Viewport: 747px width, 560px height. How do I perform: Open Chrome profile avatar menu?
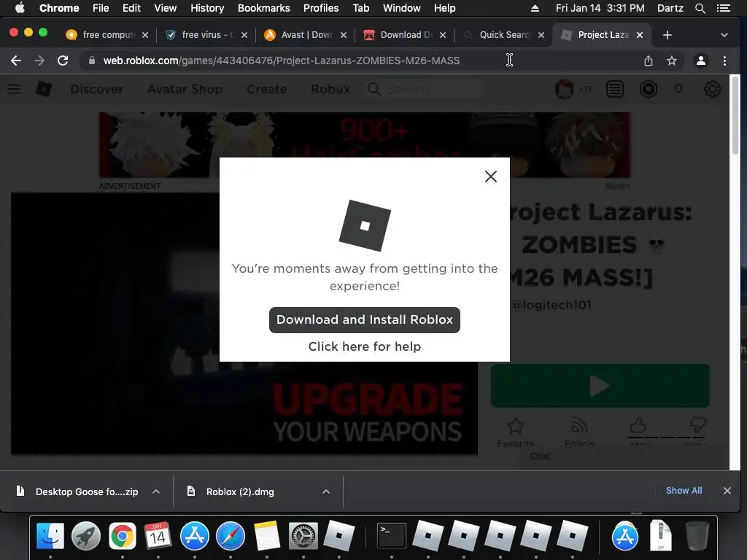701,61
